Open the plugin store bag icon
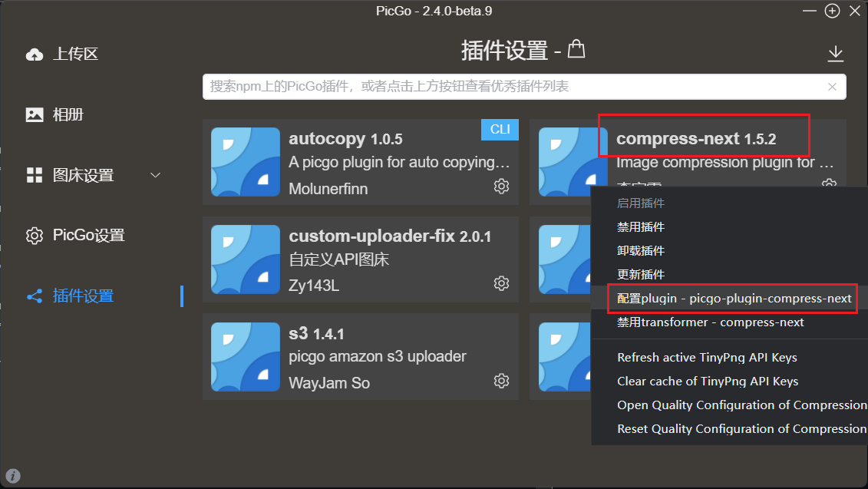This screenshot has width=868, height=489. 576,49
